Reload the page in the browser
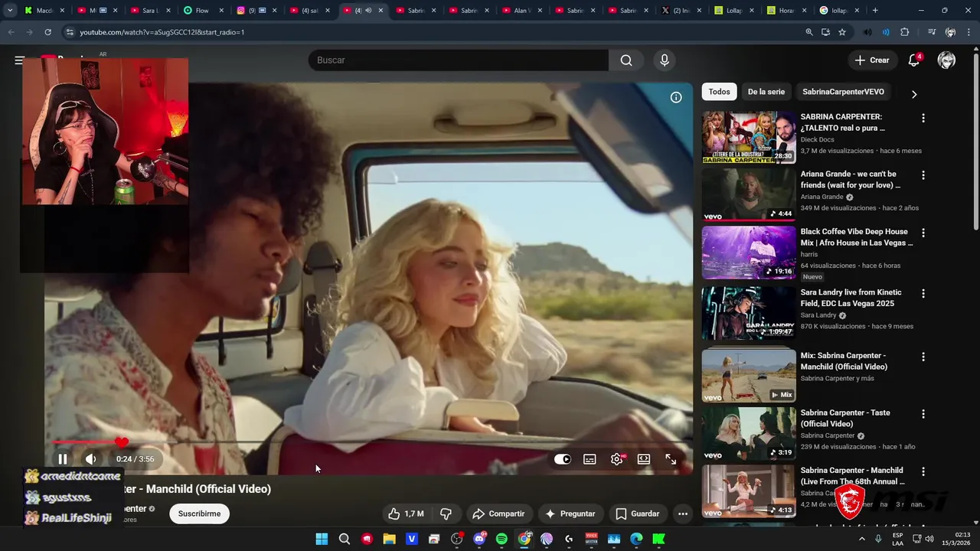The image size is (980, 551). pos(47,32)
